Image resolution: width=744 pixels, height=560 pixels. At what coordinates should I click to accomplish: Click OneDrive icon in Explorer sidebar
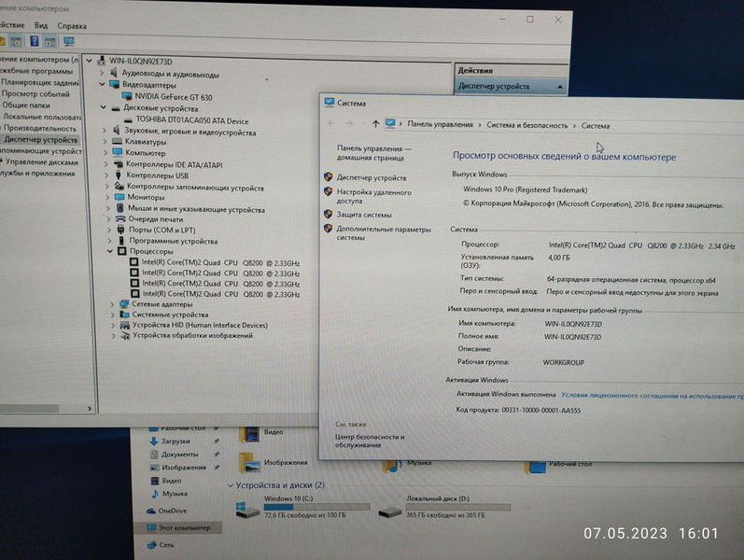click(152, 511)
